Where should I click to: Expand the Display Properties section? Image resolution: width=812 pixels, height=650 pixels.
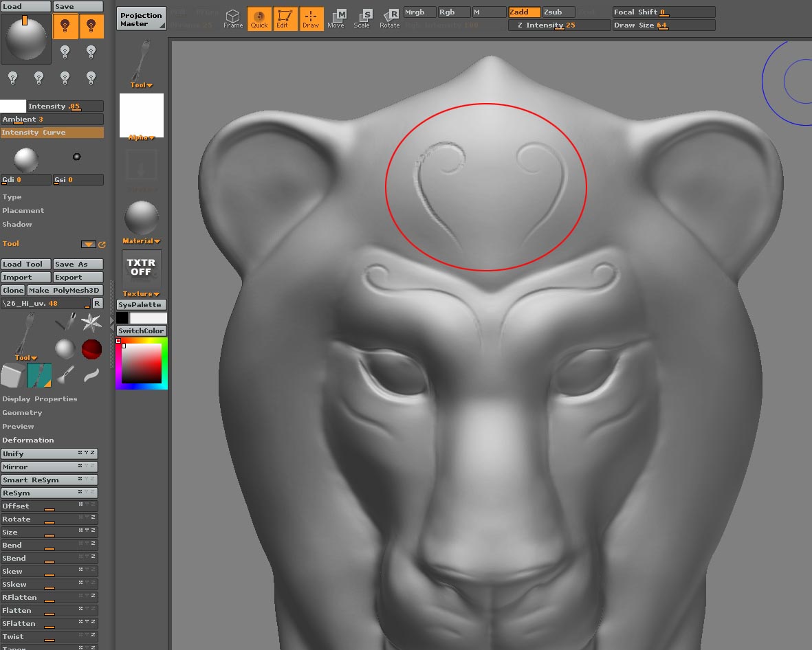[x=39, y=399]
